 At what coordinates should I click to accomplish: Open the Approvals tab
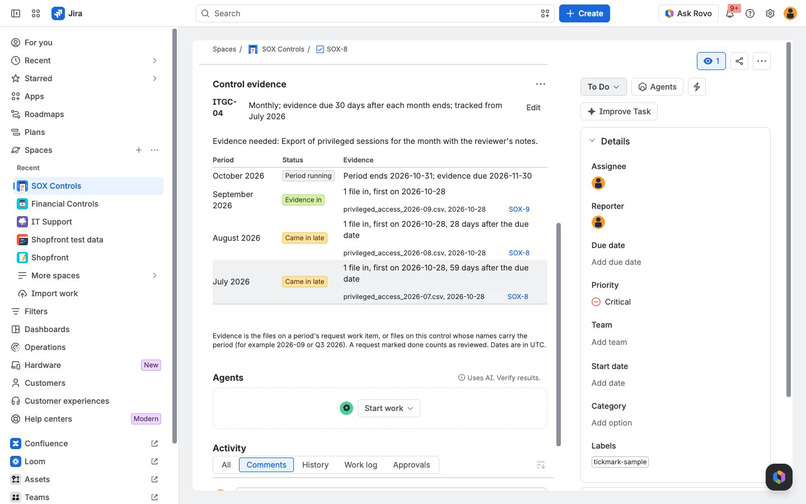click(x=411, y=465)
